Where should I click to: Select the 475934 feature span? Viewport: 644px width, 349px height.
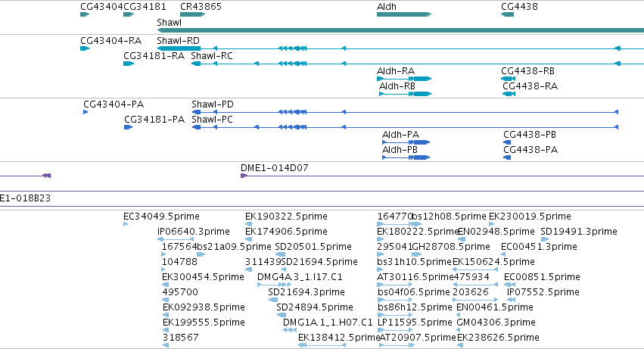pos(475,285)
